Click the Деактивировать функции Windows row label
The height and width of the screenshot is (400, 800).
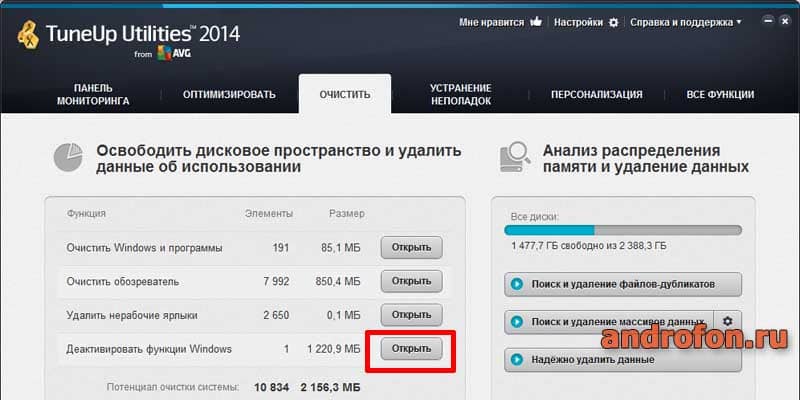(149, 349)
